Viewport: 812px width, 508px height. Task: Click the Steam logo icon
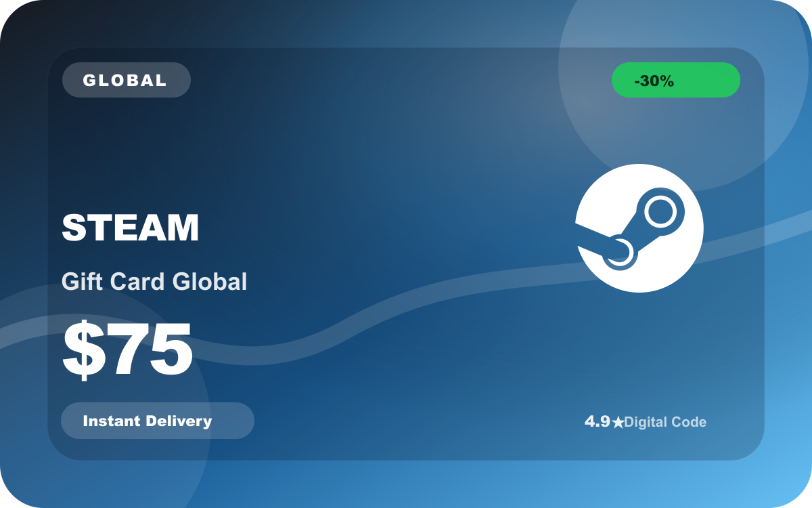[x=639, y=228]
